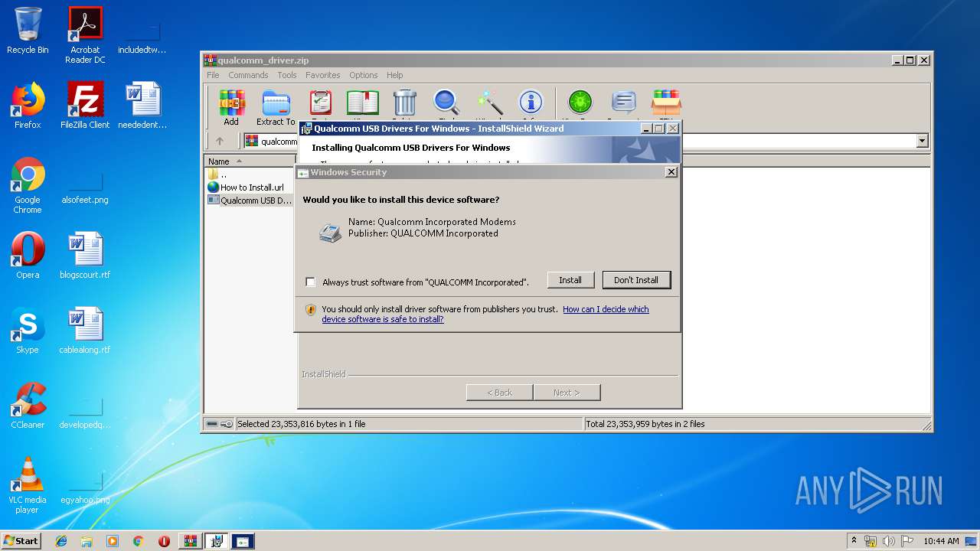Open the Recycle Bin desktop icon
Viewport: 980px width, 551px height.
pyautogui.click(x=28, y=31)
